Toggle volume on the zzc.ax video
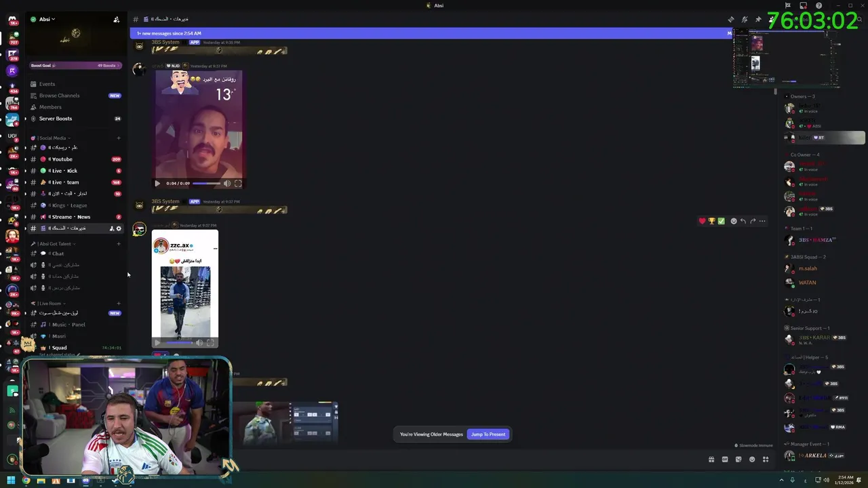868x488 pixels. point(199,343)
